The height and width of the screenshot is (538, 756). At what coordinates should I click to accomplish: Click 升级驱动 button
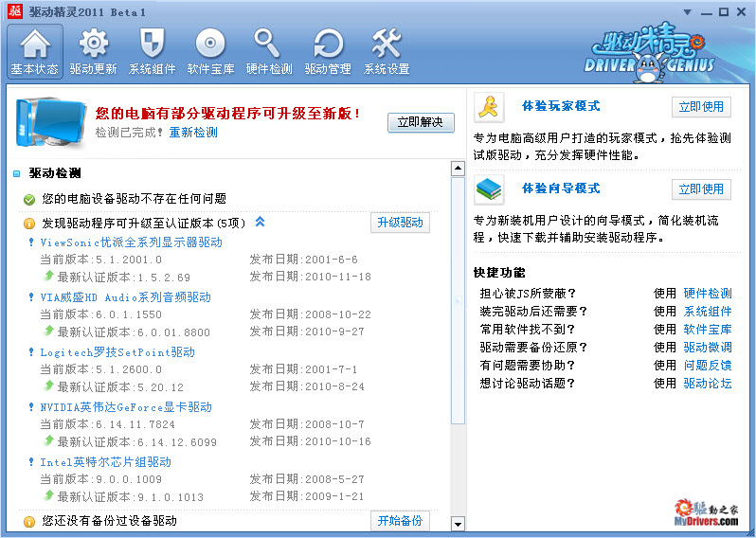point(400,223)
